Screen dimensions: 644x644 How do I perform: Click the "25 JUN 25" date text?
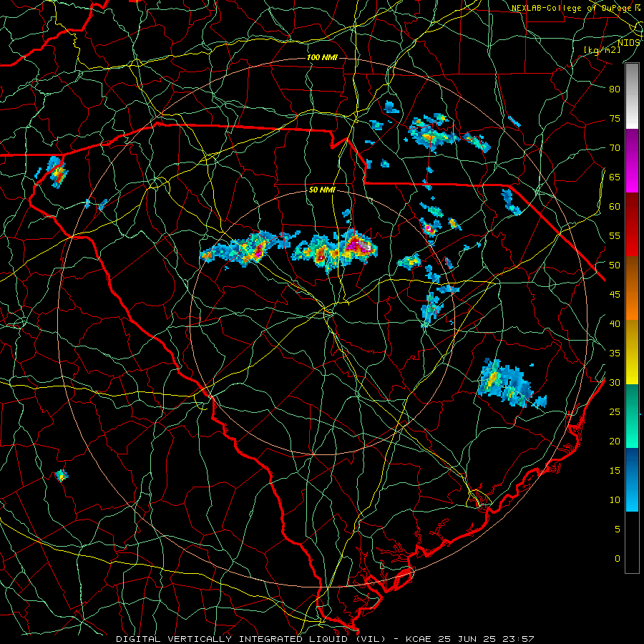coord(468,639)
